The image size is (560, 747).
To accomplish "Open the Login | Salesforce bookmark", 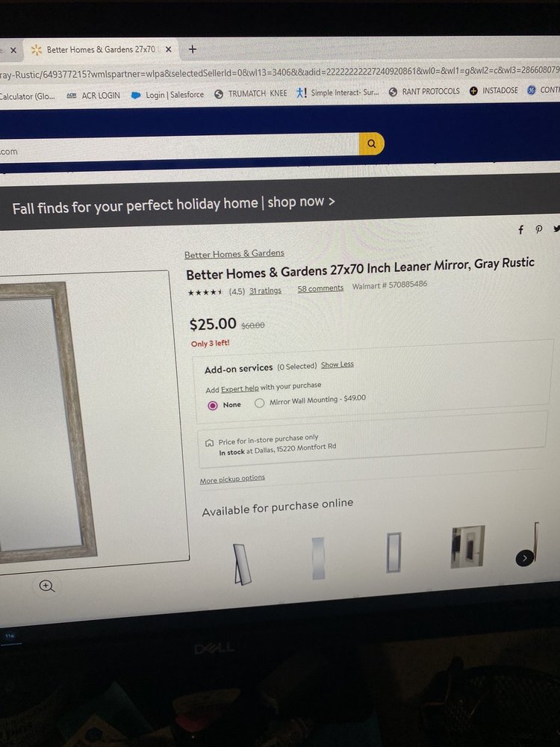I will [x=168, y=95].
